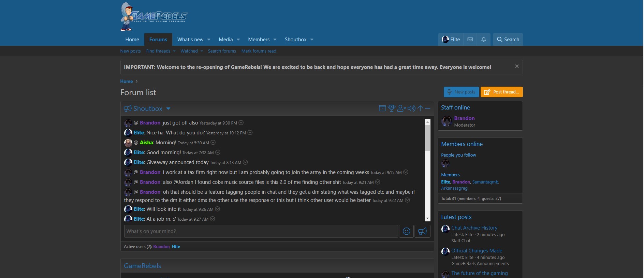Expand the Find threads dropdown
The height and width of the screenshot is (278, 644).
pos(174,51)
